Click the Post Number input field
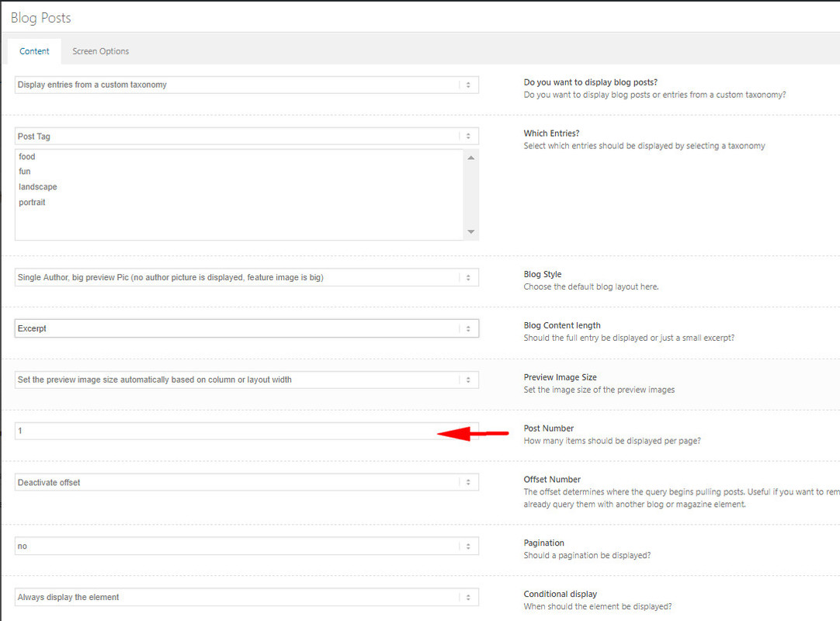The width and height of the screenshot is (840, 621). click(x=246, y=431)
